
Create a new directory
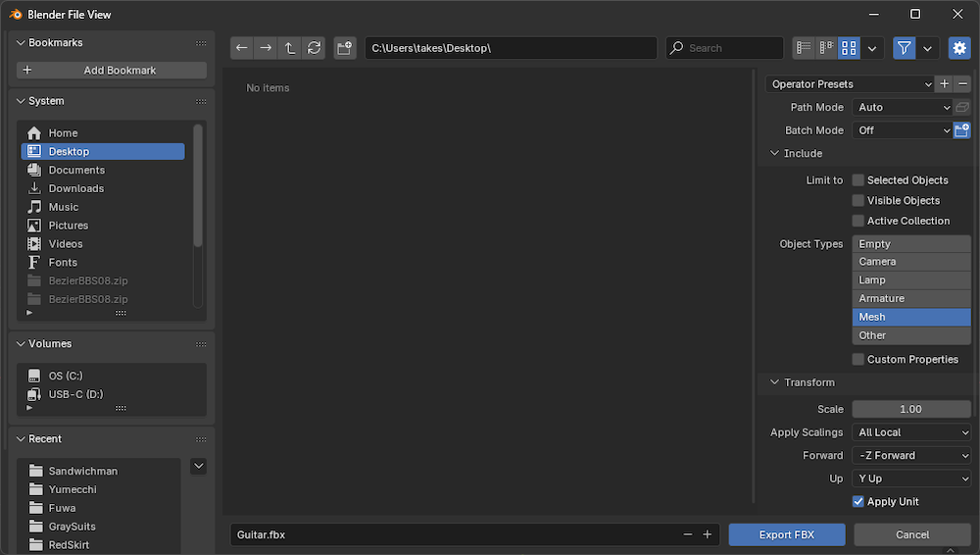click(x=344, y=48)
